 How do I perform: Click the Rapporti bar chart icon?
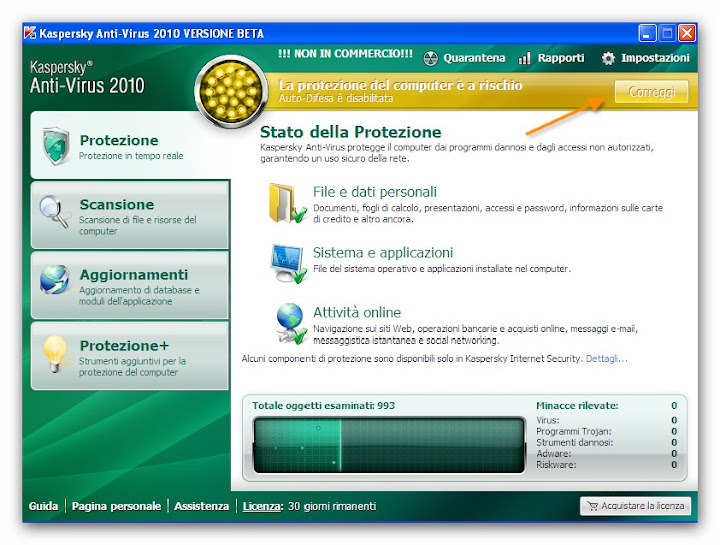pyautogui.click(x=524, y=58)
